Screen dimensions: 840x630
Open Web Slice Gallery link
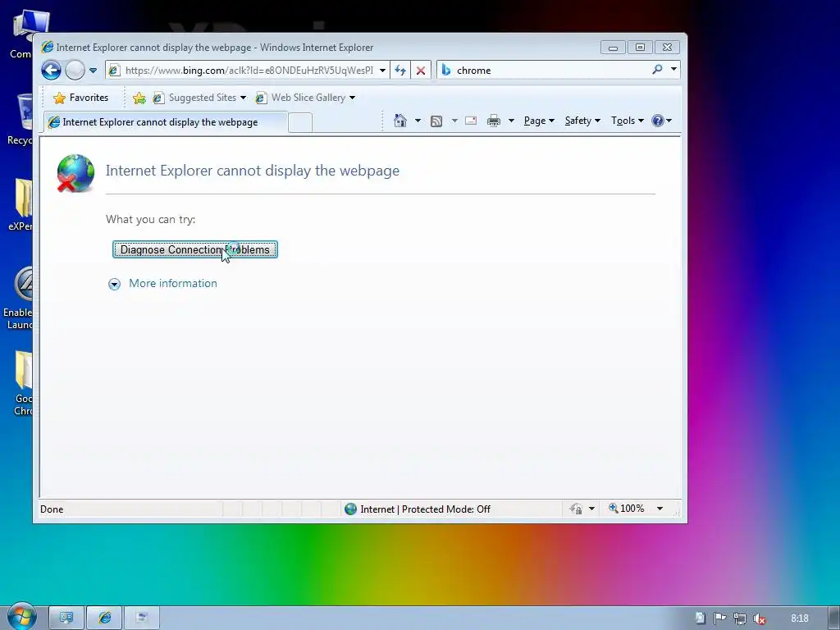pos(300,98)
